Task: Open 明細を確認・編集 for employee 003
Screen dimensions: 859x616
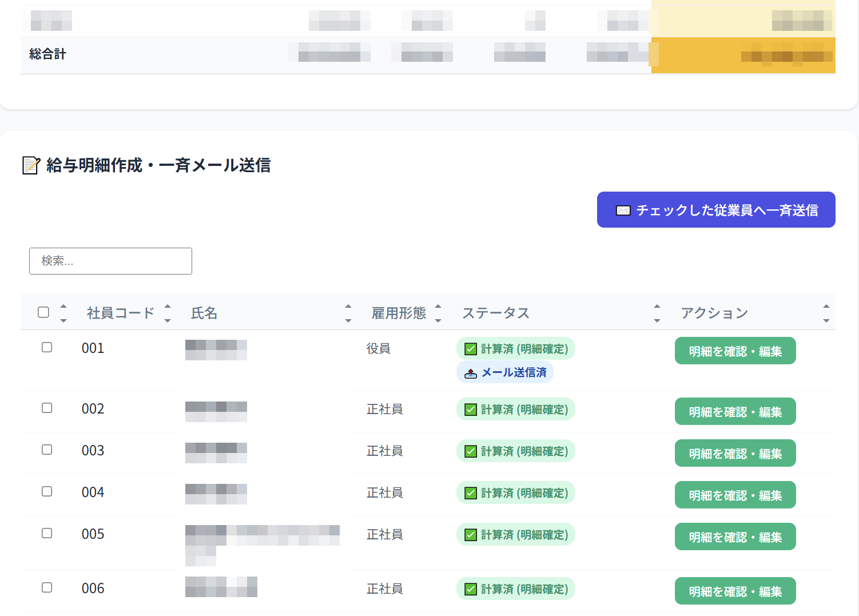Action: [x=735, y=452]
